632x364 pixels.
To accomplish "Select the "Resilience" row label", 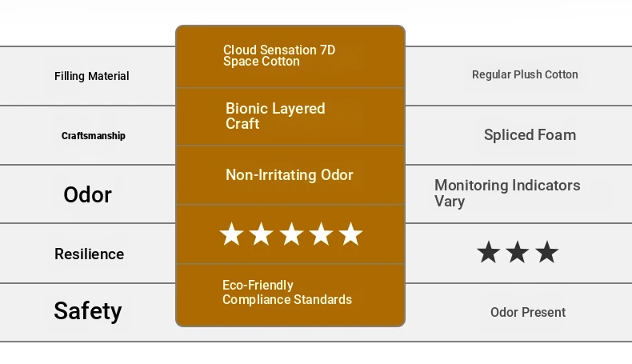I will click(x=89, y=254).
